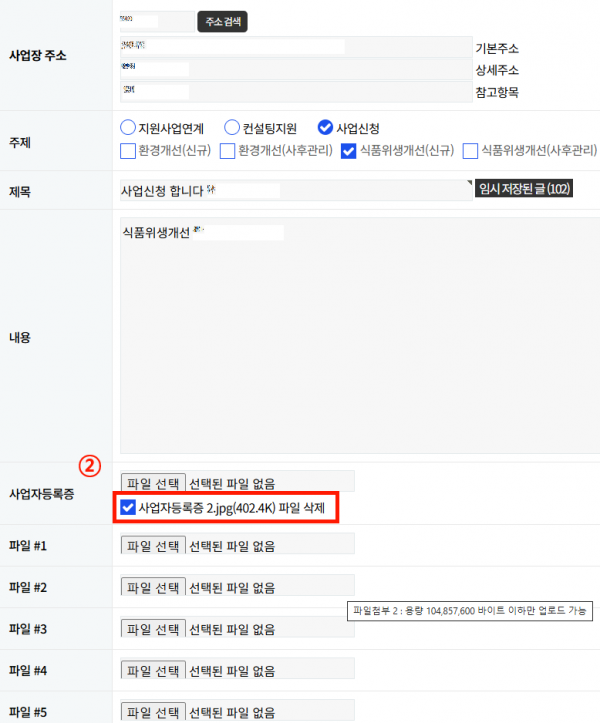Check the 식품위생개선(사후관리) checkbox

point(471,151)
